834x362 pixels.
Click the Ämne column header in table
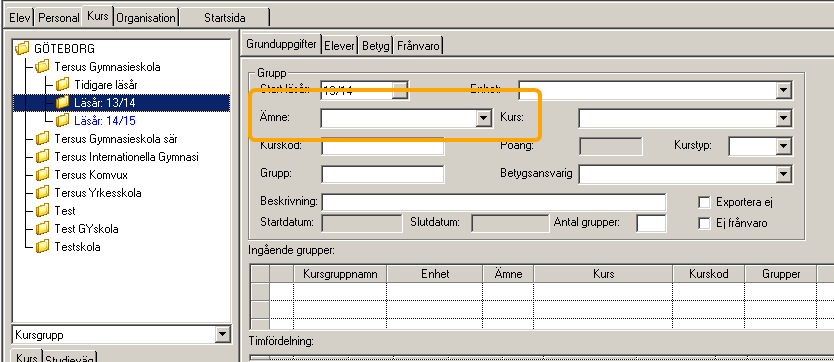(x=508, y=274)
